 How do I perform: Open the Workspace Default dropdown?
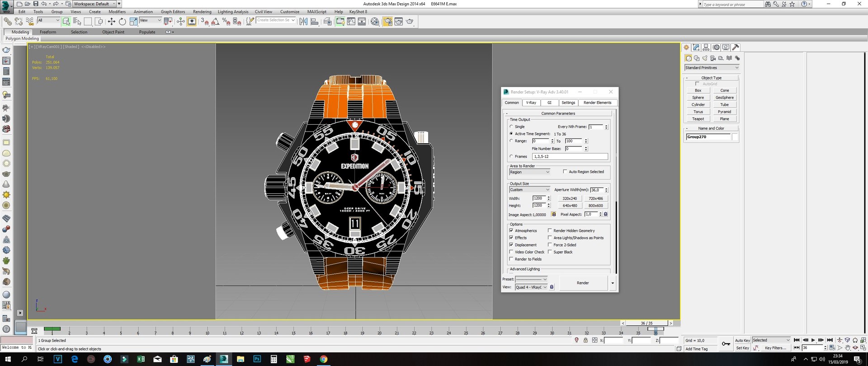point(94,4)
